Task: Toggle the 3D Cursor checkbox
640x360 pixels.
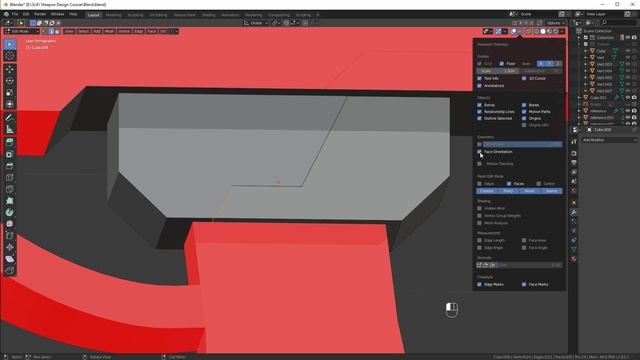Action: tap(524, 78)
